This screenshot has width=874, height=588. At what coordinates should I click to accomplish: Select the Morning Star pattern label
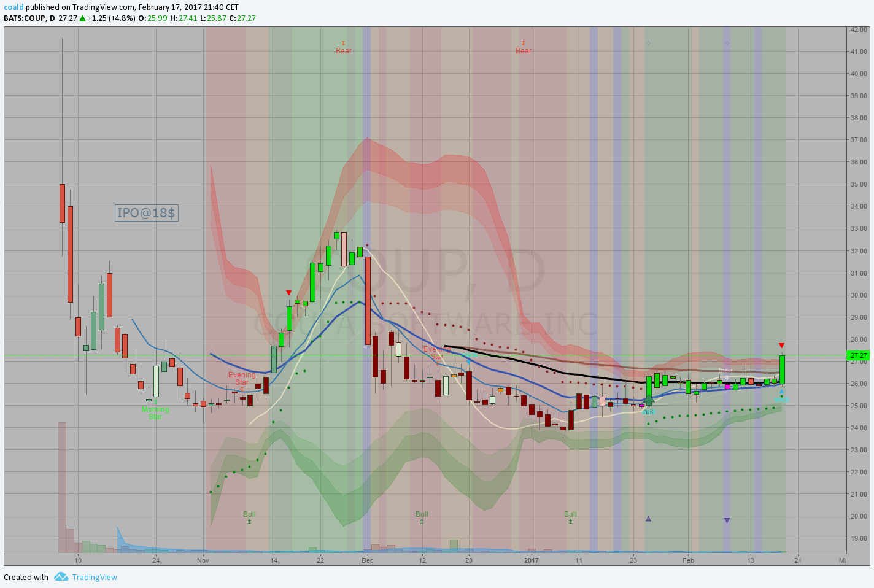coord(155,413)
